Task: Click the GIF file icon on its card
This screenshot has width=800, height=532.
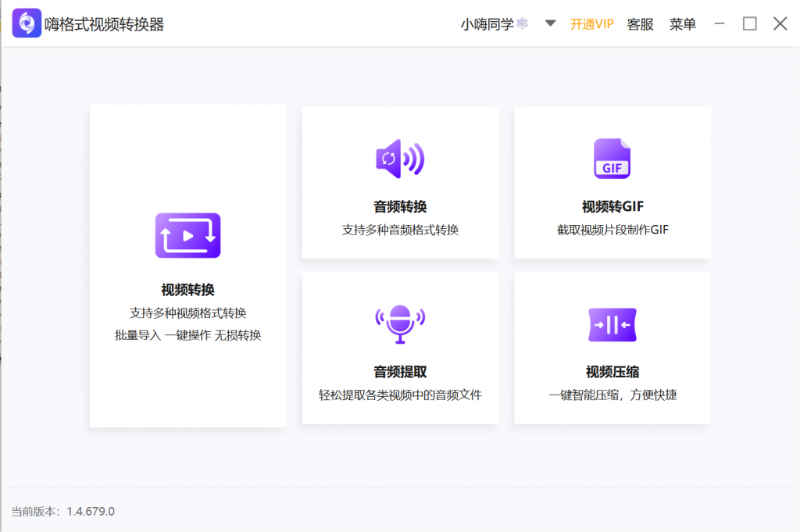Action: 612,159
